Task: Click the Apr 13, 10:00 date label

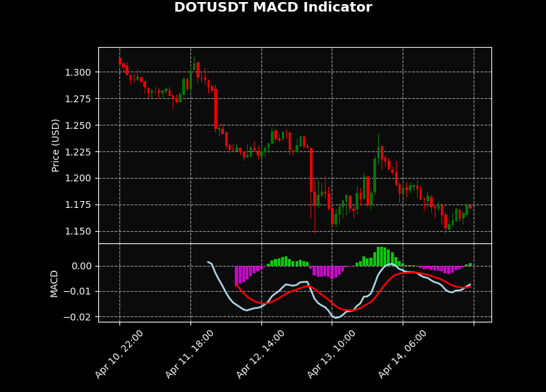Action: coord(331,354)
